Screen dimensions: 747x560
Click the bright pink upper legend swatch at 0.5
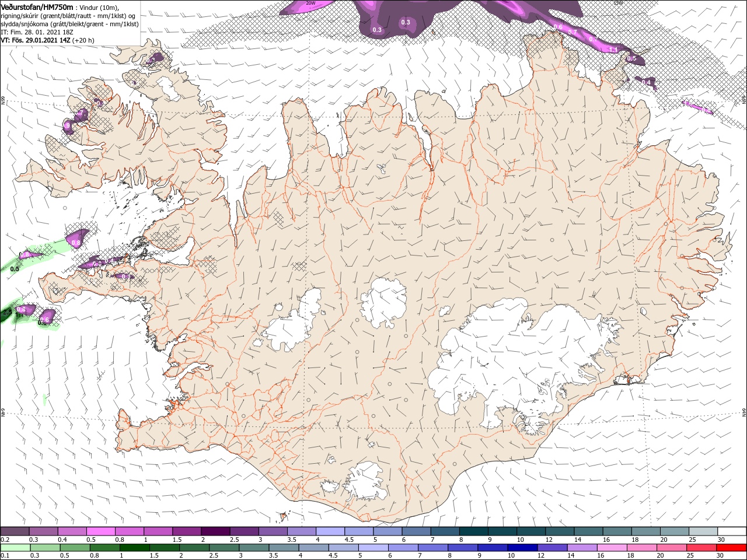pos(100,531)
